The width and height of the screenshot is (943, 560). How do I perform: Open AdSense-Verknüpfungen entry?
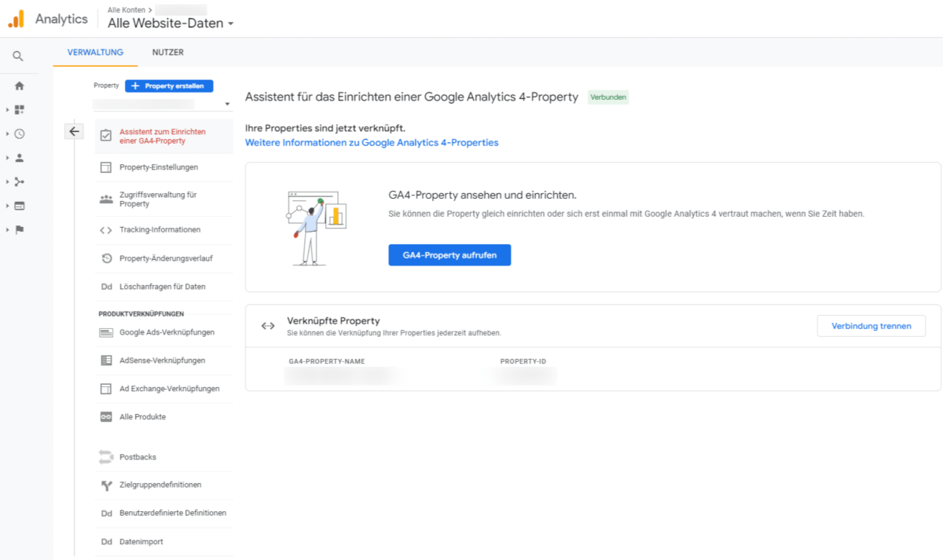point(163,361)
